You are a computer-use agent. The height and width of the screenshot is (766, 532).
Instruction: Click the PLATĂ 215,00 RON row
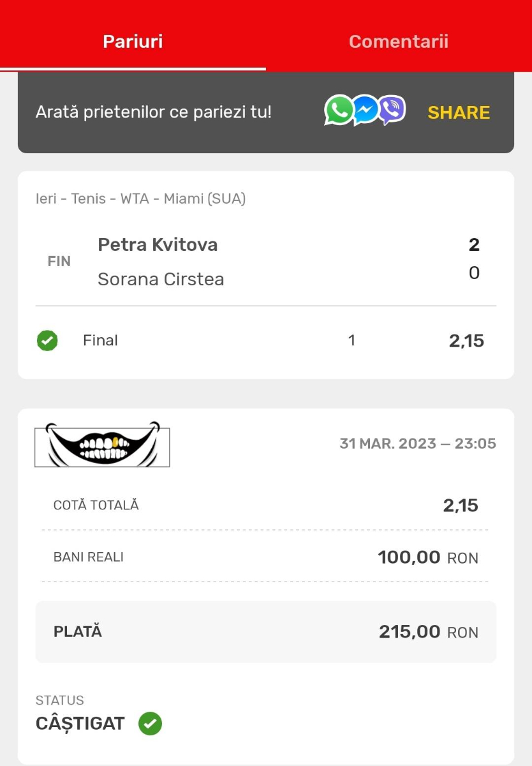[x=266, y=632]
